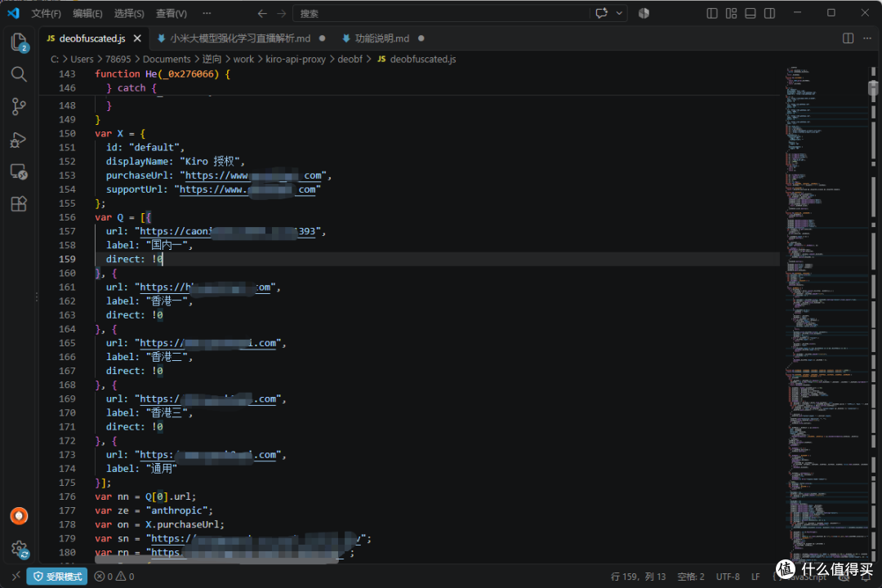Expand the hidden menu bar items (...)

point(207,13)
